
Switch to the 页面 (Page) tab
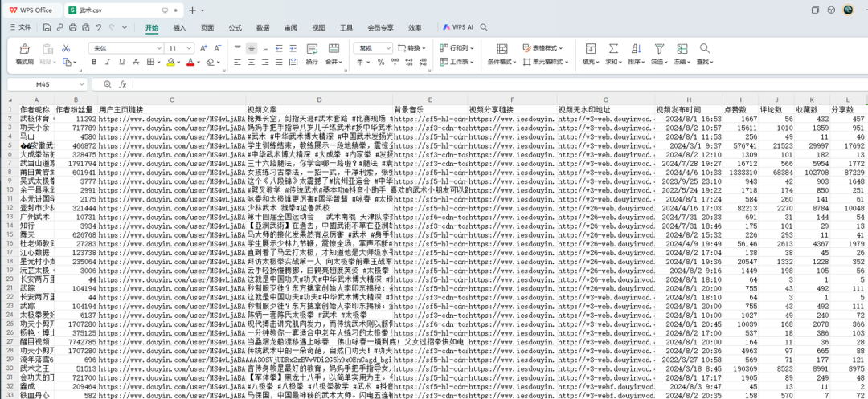tap(207, 27)
